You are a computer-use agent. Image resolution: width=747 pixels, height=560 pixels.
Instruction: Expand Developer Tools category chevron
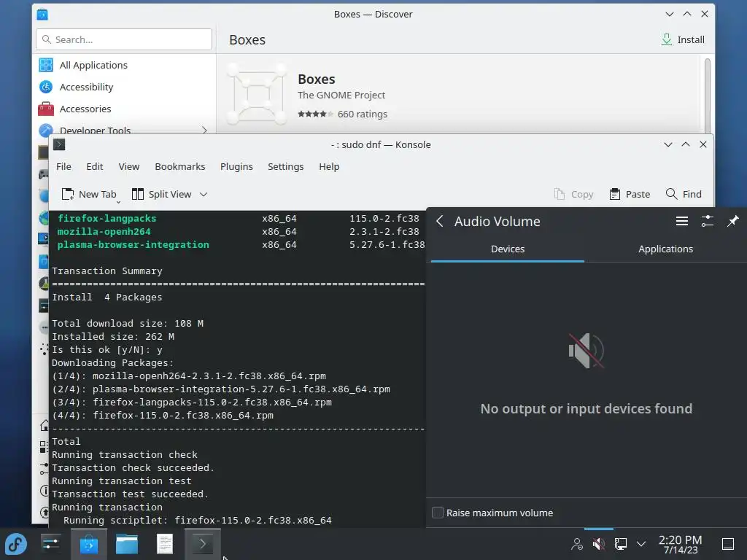204,130
